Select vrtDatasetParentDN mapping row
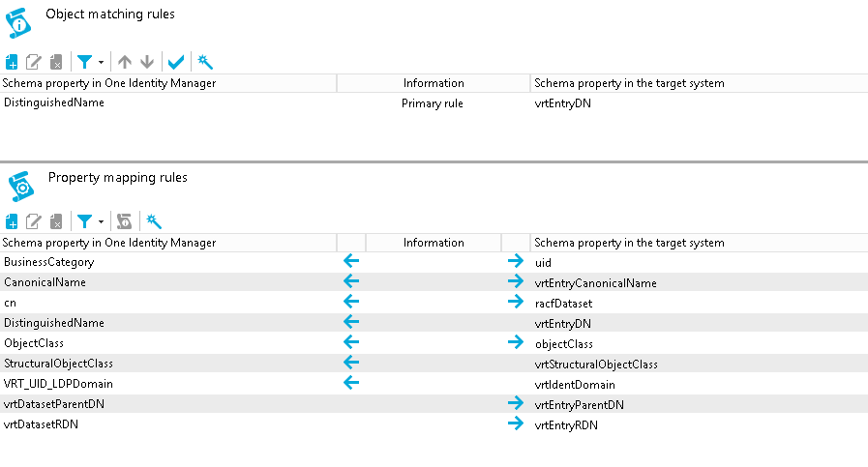The height and width of the screenshot is (467, 868). click(434, 404)
